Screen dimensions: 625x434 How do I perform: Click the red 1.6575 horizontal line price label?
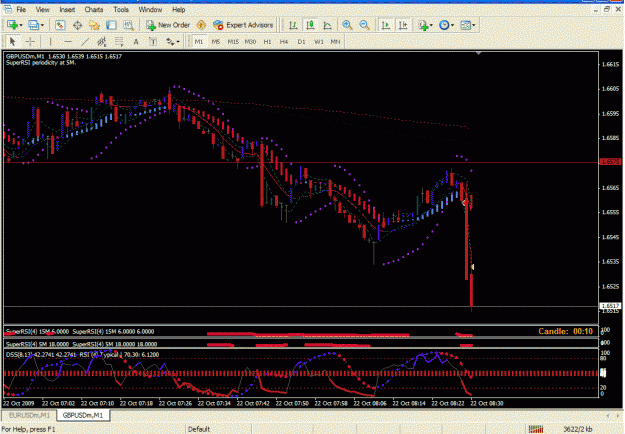point(611,162)
